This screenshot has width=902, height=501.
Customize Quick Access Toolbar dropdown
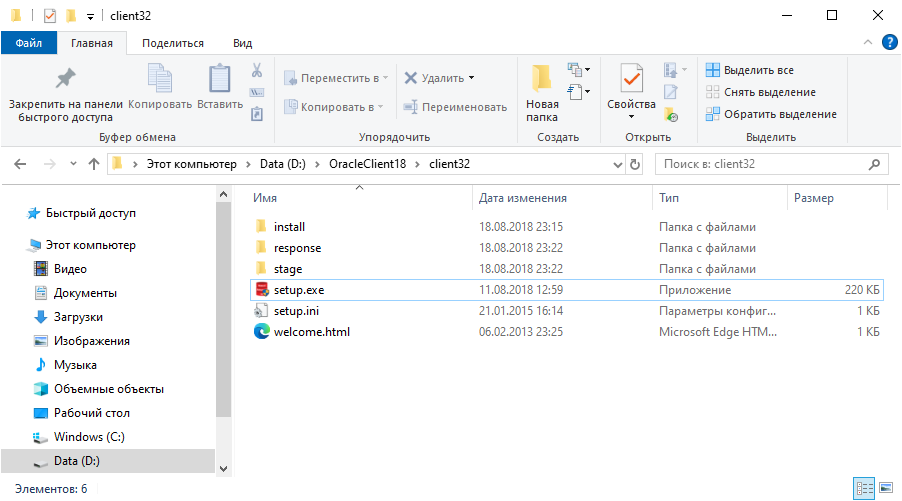click(90, 17)
